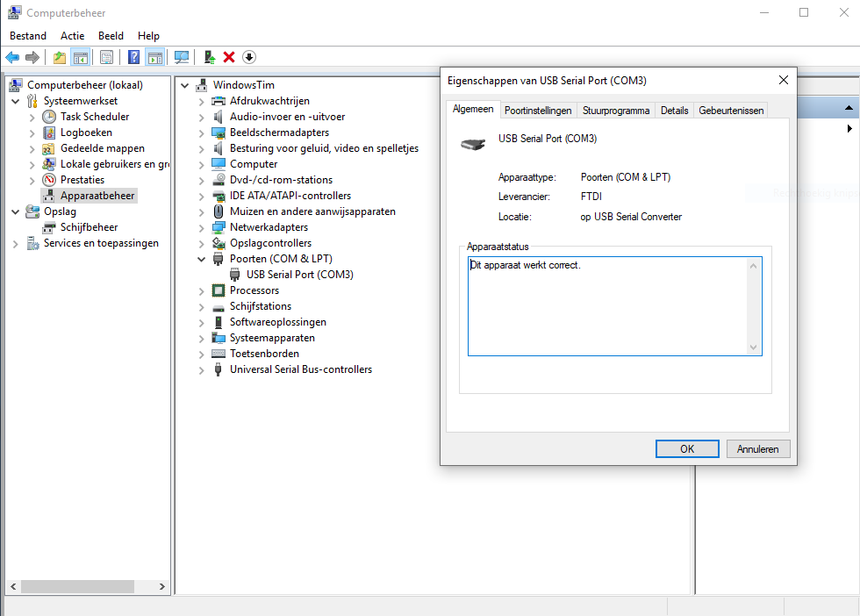Select Task Scheduler in the console tree
This screenshot has width=860, height=616.
(95, 117)
